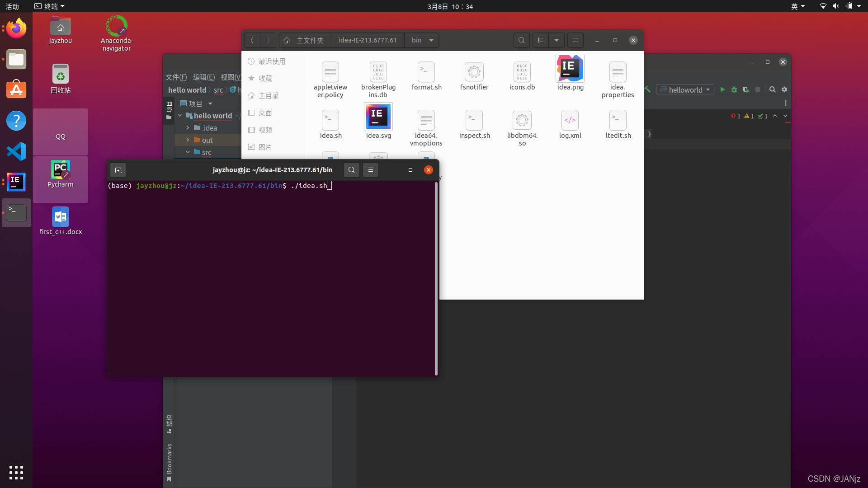Viewport: 868px width, 488px height.
Task: Toggle the Structure tool window tab
Action: pyautogui.click(x=169, y=424)
